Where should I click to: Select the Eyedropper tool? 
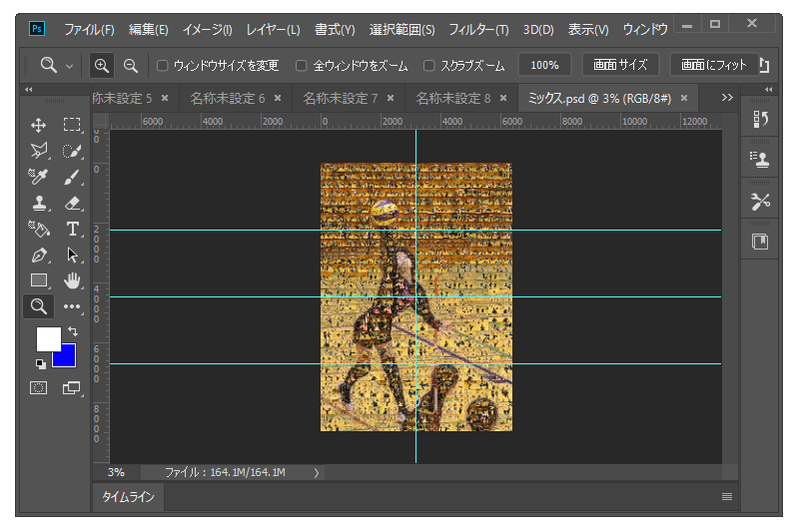pyautogui.click(x=39, y=177)
